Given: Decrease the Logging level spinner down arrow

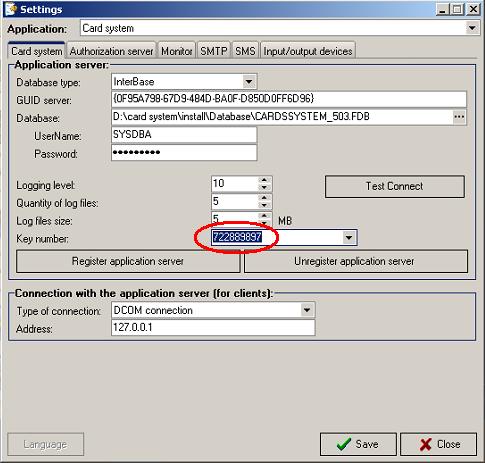Looking at the screenshot, I should click(x=264, y=187).
